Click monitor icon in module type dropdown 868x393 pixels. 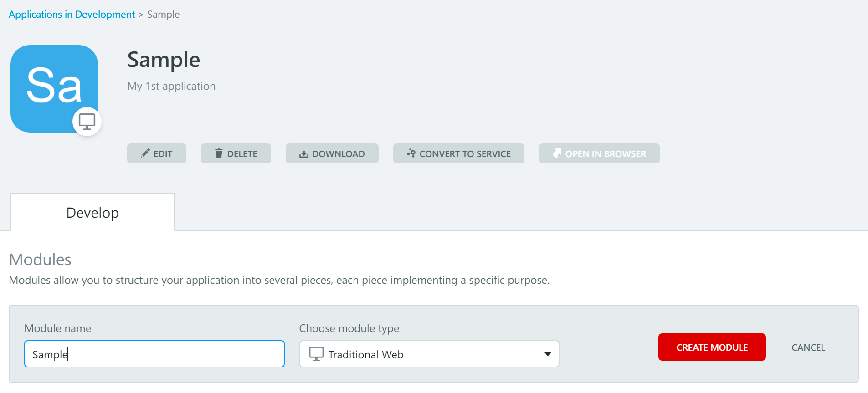[316, 354]
